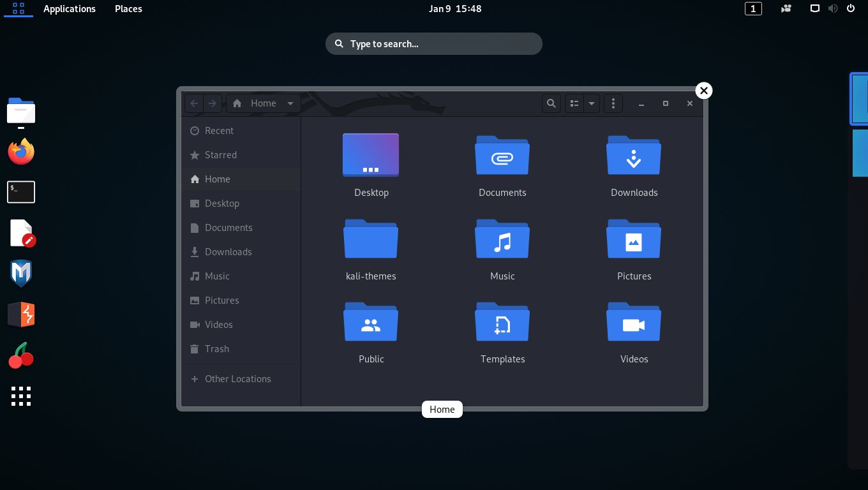Unmute the system volume
Screen dimensions: 868x490
click(x=833, y=8)
